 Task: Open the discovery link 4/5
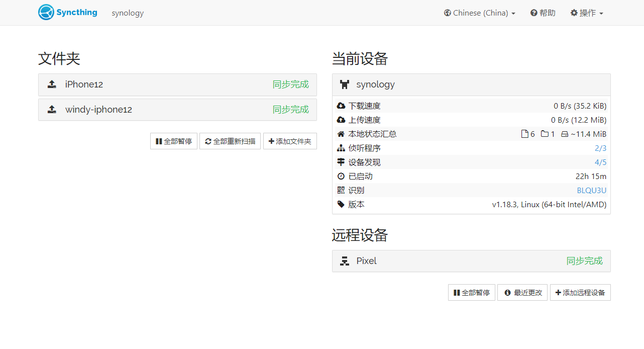pos(600,162)
